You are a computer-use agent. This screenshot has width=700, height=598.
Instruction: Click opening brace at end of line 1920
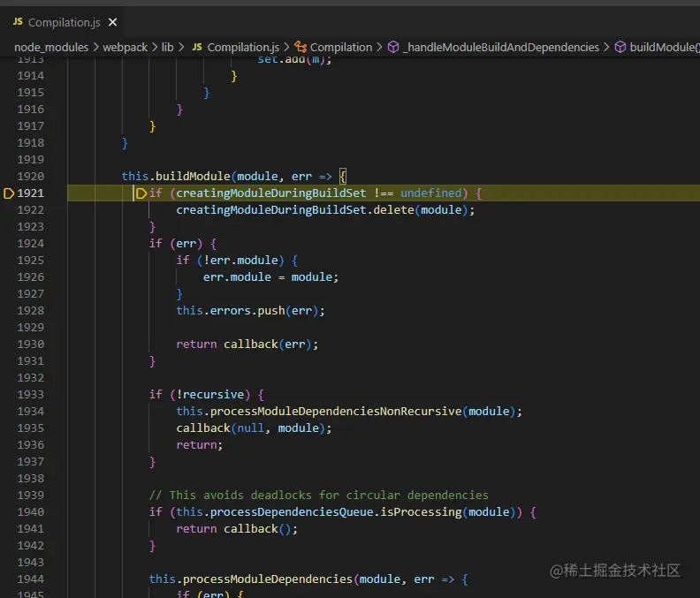342,177
